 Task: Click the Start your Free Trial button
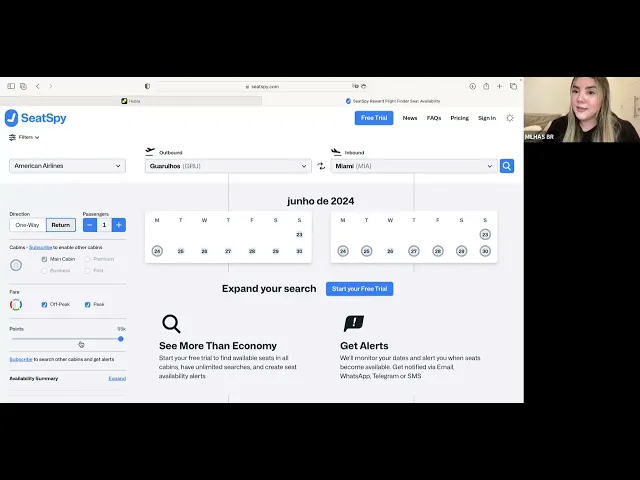click(360, 289)
